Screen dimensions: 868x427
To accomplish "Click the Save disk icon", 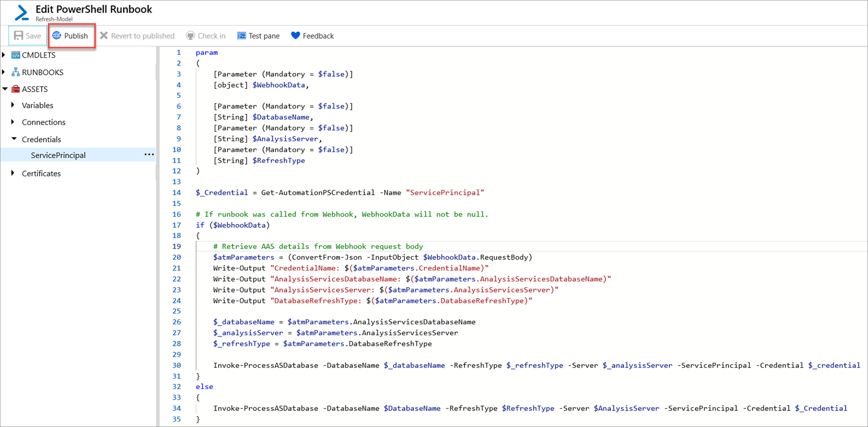I will 19,36.
